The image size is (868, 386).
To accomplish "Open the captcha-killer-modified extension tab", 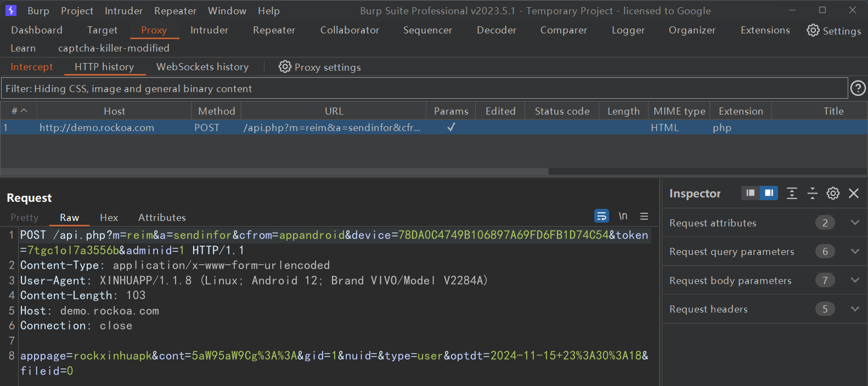I will click(x=114, y=48).
